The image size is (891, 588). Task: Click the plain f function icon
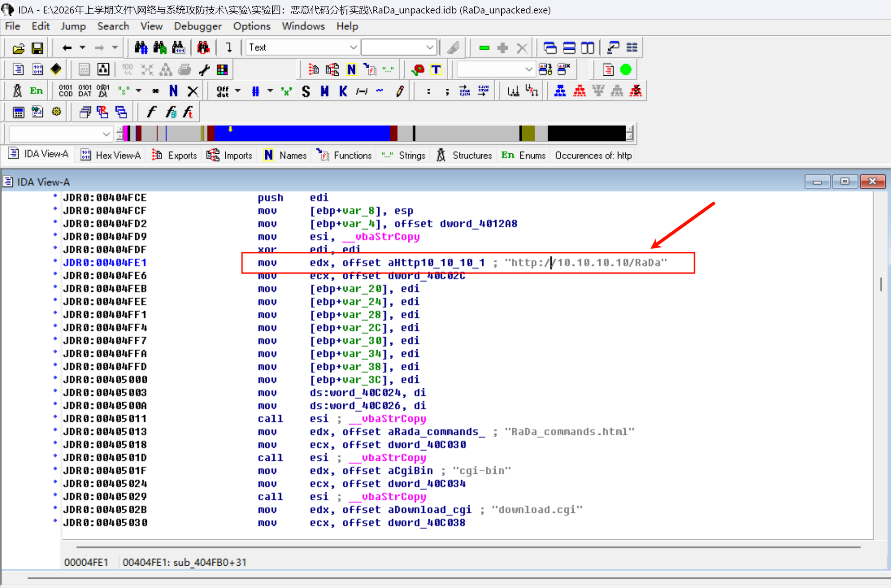pos(151,112)
